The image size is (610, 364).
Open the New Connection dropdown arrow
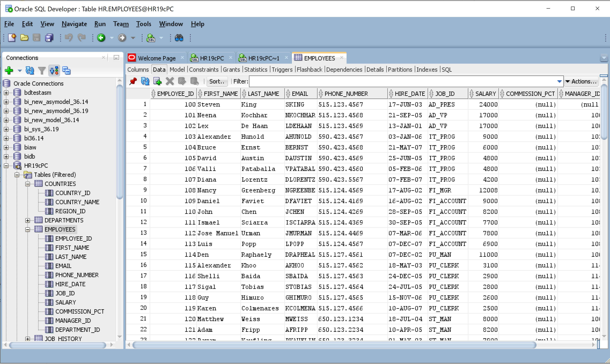[20, 71]
